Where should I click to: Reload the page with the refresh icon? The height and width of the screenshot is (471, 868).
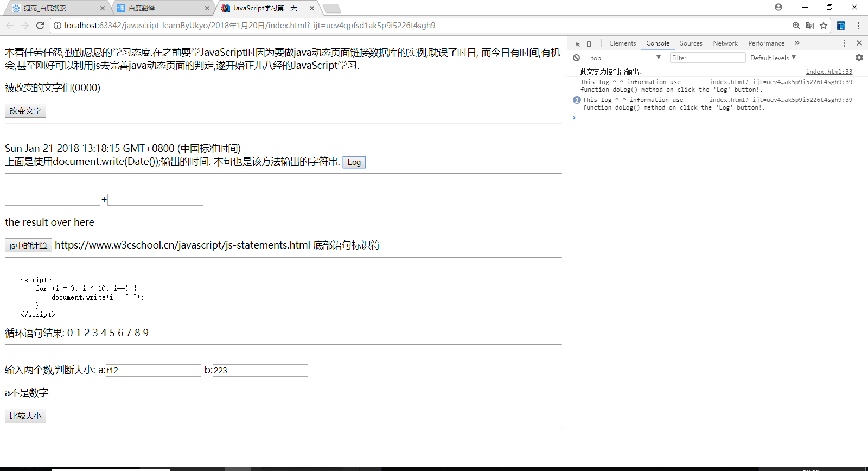point(40,26)
